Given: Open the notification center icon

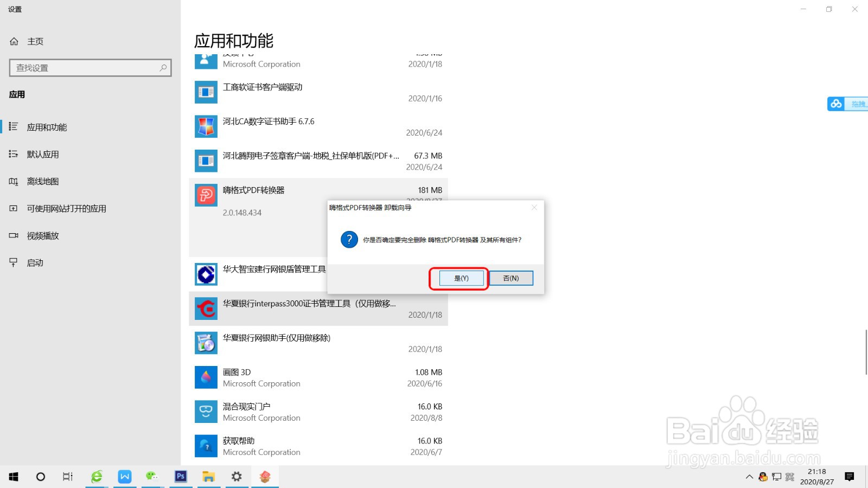Looking at the screenshot, I should [850, 477].
